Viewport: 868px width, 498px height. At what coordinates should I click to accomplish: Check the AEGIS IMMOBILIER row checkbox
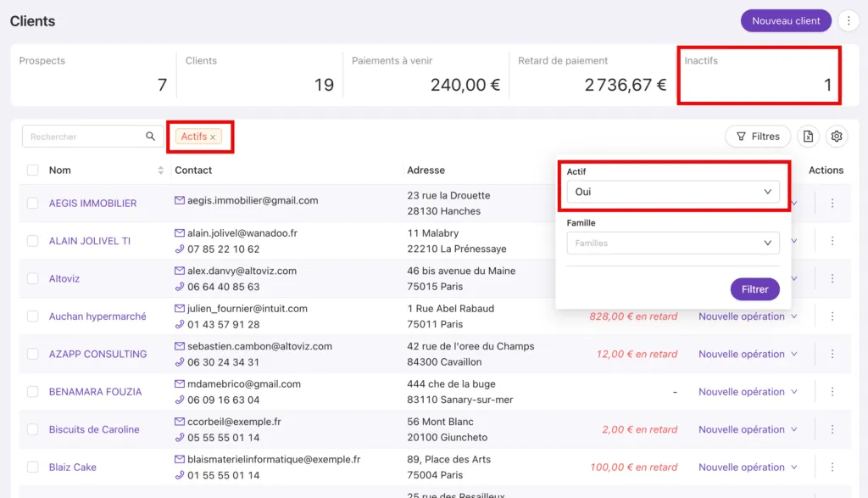[x=33, y=204]
